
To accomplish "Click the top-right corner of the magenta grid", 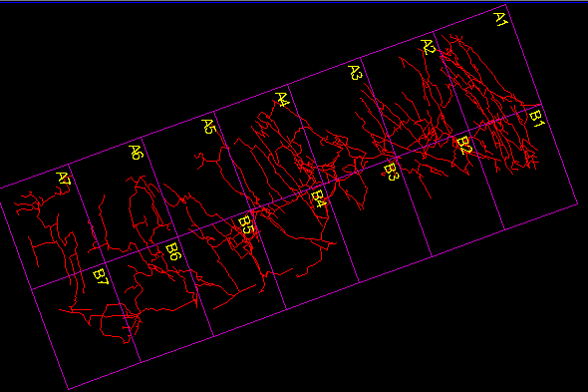I will coord(505,5).
